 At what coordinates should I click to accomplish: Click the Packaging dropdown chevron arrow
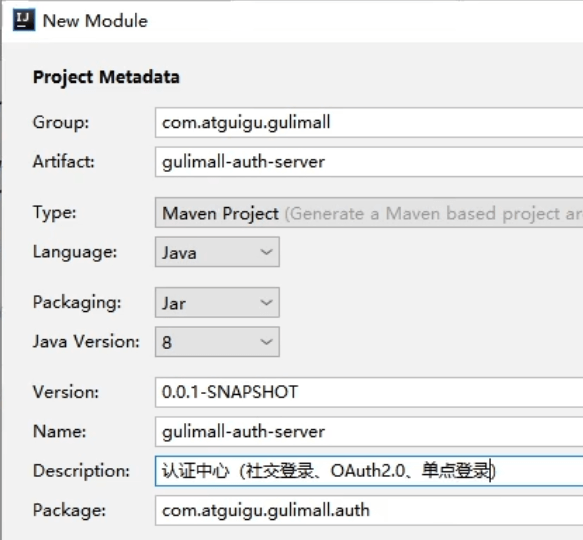[x=266, y=302]
